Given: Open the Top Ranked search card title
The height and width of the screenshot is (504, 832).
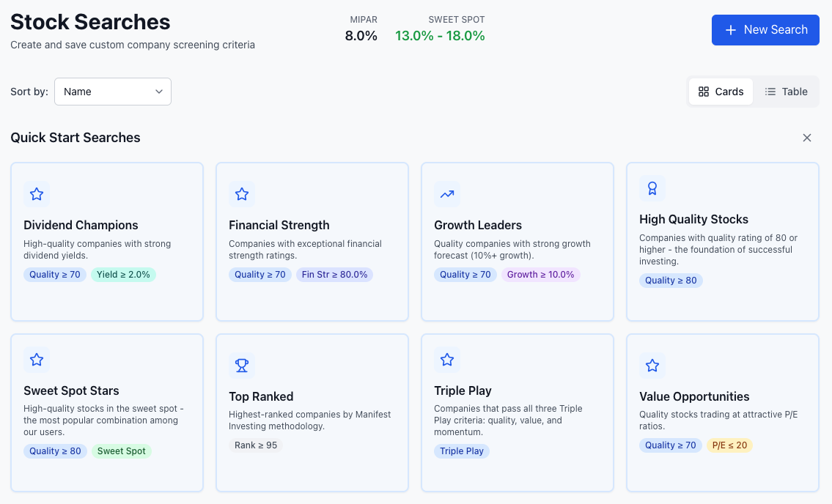Looking at the screenshot, I should (x=261, y=397).
